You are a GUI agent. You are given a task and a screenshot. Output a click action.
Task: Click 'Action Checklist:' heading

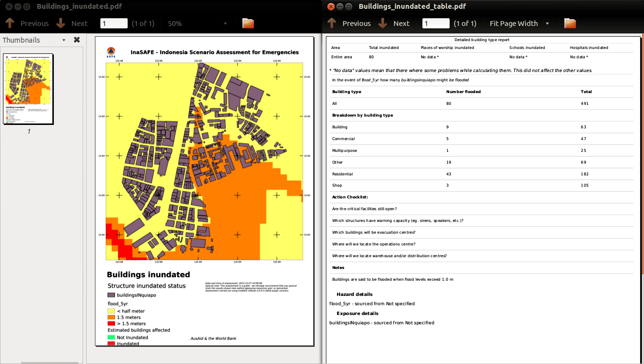point(350,197)
